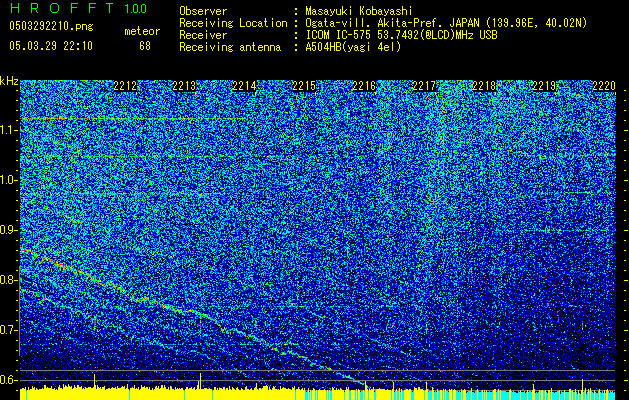Click the 2217 time marker

(424, 86)
